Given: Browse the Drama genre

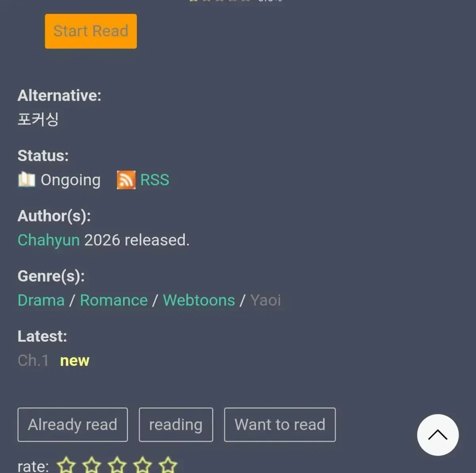Looking at the screenshot, I should tap(41, 300).
